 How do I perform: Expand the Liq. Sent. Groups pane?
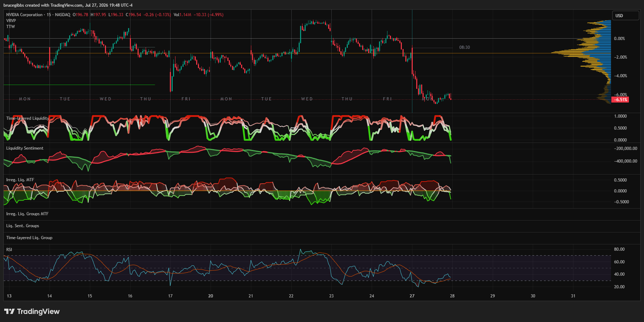click(22, 226)
